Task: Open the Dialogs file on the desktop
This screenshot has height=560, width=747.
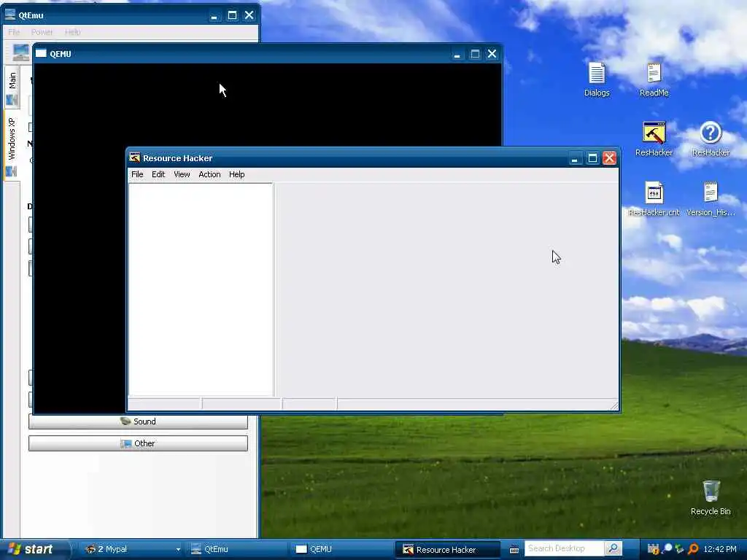Action: 597,79
